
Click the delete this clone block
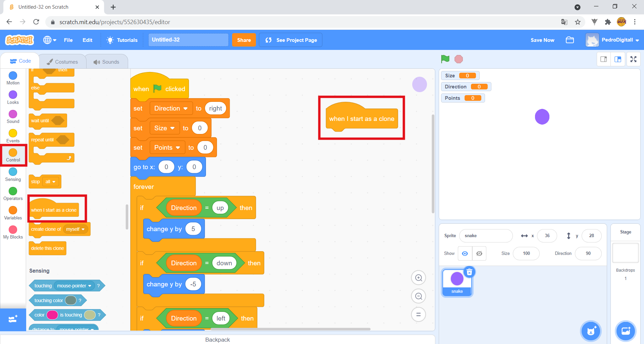(47, 248)
